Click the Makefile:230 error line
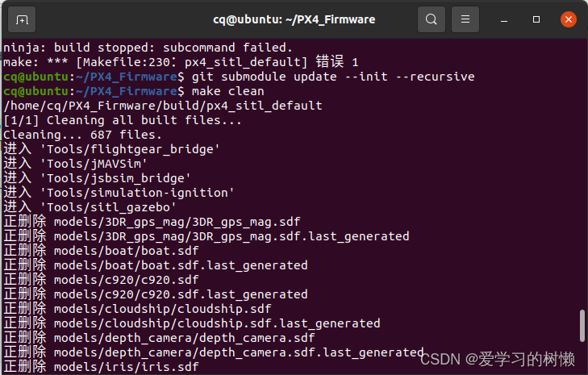 pyautogui.click(x=181, y=62)
